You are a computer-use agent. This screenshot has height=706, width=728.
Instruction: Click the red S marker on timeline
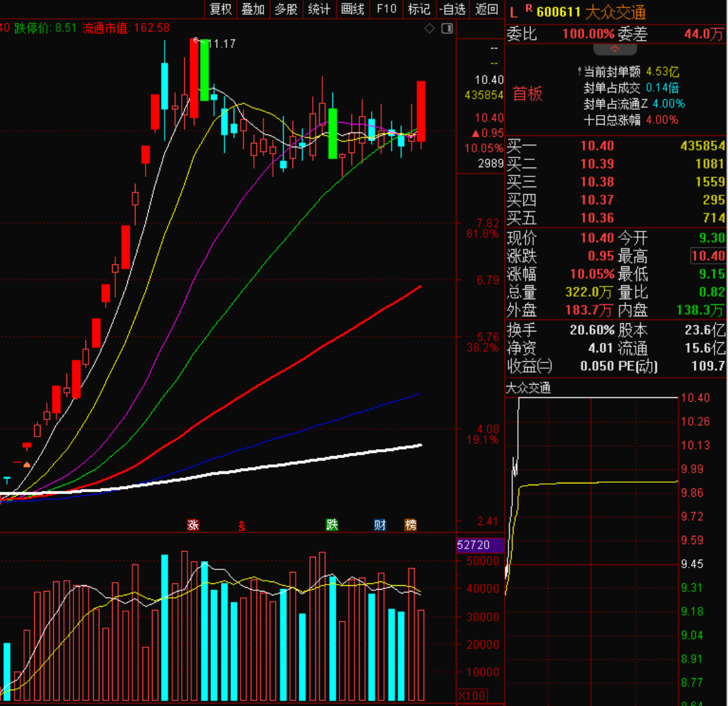(x=241, y=525)
